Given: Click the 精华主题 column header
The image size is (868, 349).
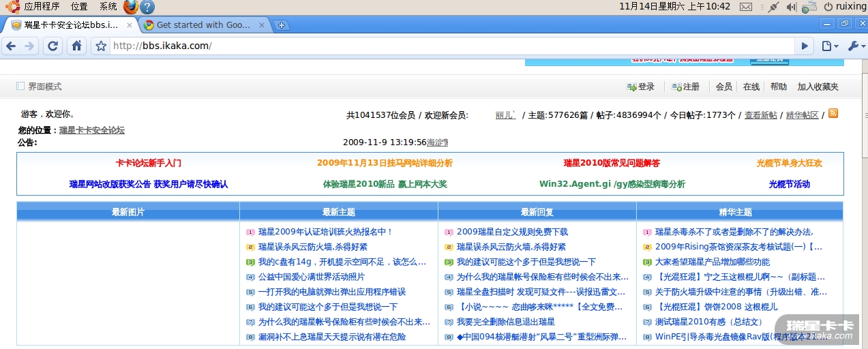Looking at the screenshot, I should (739, 212).
